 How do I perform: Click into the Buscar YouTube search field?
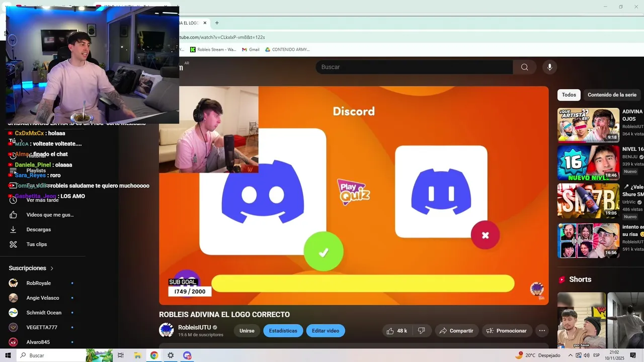click(414, 67)
